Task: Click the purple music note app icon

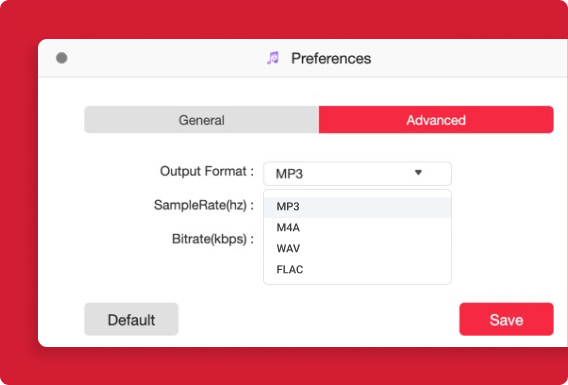Action: click(273, 58)
